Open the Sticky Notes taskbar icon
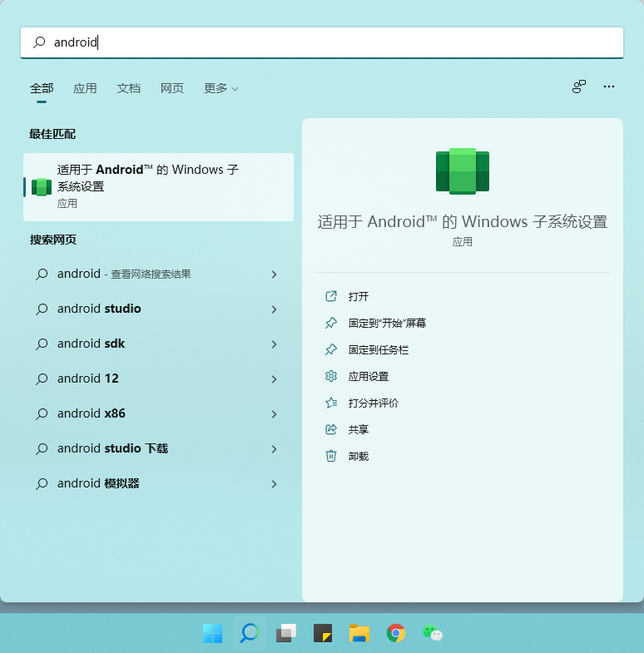Screen dimensions: 644x653 (323, 633)
